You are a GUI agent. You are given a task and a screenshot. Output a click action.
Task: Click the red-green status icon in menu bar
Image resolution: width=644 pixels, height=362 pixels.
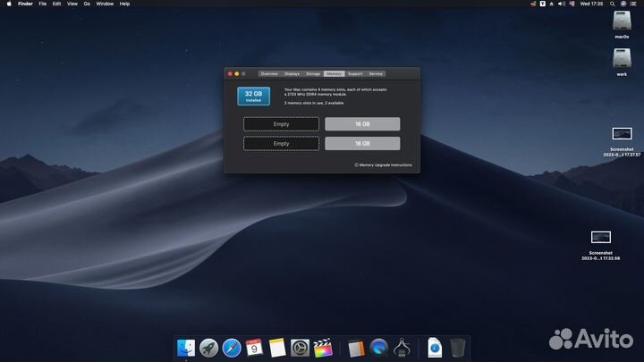tap(533, 4)
